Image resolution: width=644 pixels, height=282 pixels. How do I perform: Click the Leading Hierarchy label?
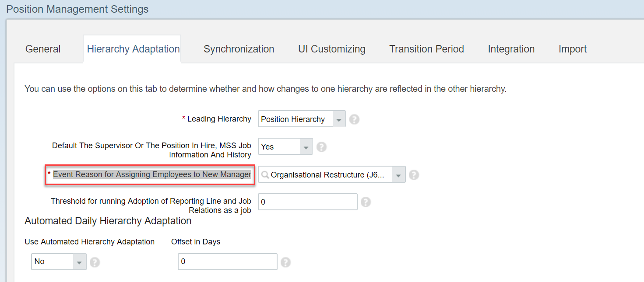coord(219,119)
